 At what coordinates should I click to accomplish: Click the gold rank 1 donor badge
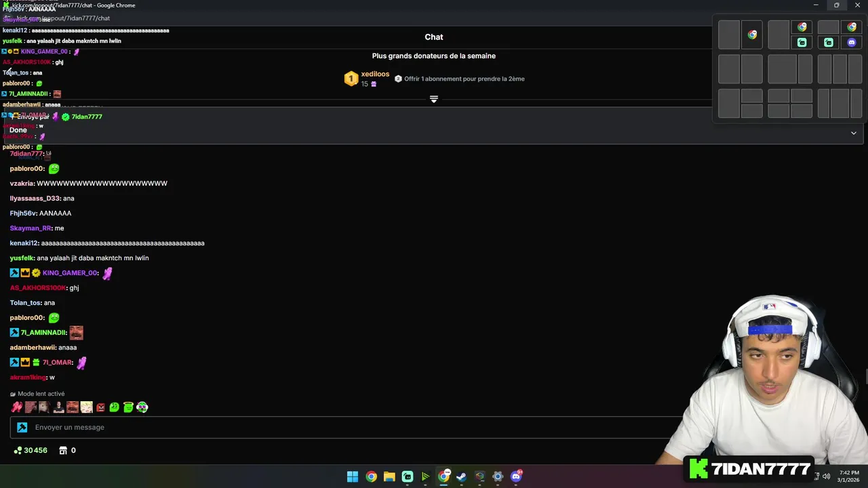(351, 79)
